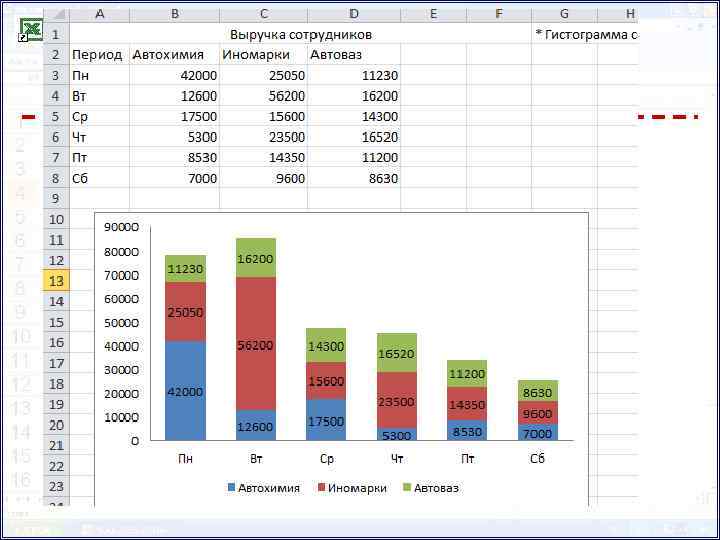The image size is (720, 540).
Task: Click the 'Автоваз' header cell
Action: pyautogui.click(x=354, y=55)
